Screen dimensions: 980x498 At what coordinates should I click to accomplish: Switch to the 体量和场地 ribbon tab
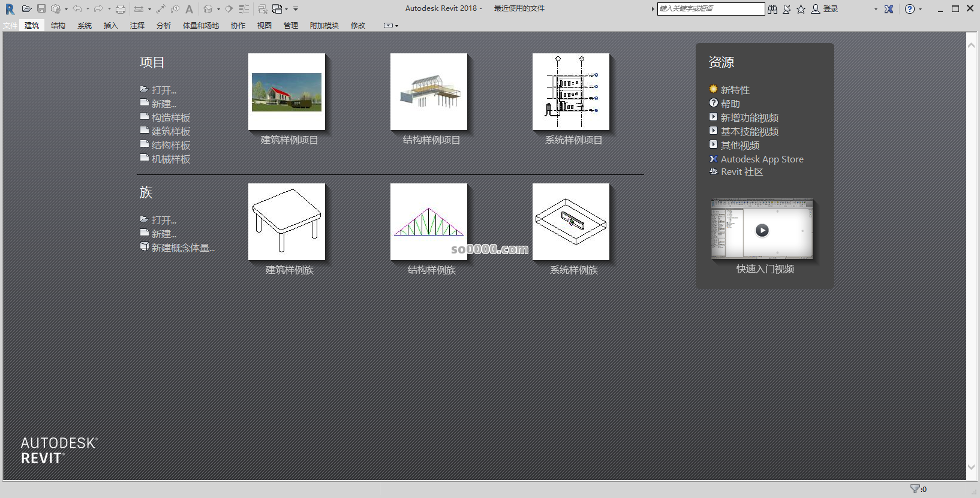201,26
